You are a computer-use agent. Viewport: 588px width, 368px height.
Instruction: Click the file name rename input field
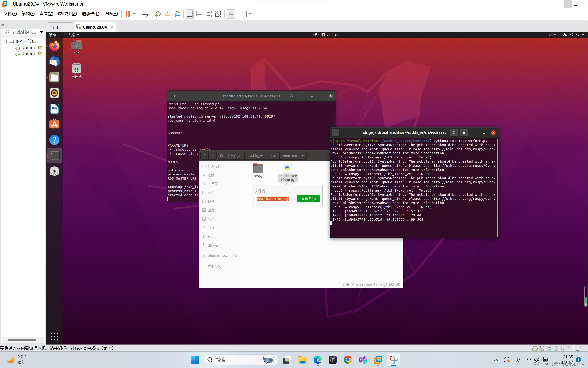pos(275,198)
